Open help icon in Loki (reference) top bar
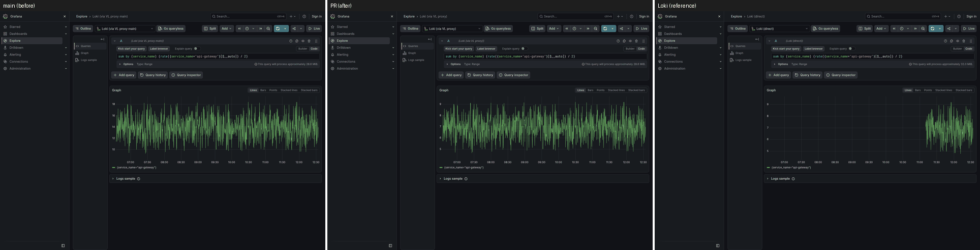Screen dimensions: 980x250 tap(959, 16)
